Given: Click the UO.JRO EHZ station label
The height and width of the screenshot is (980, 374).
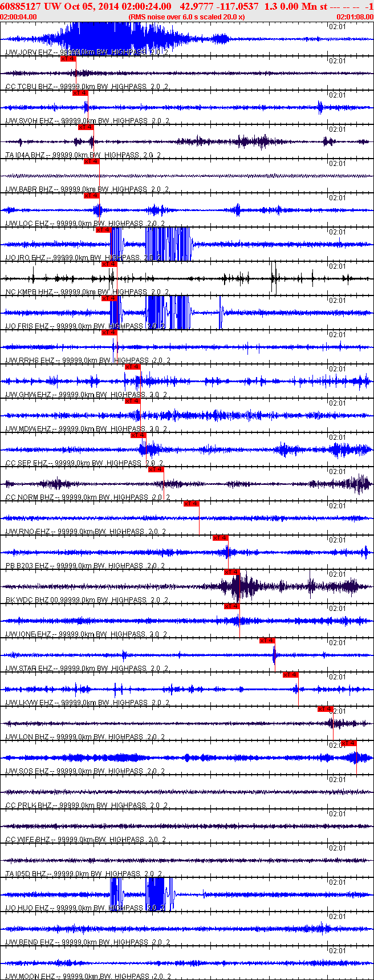Looking at the screenshot, I should point(25,258).
